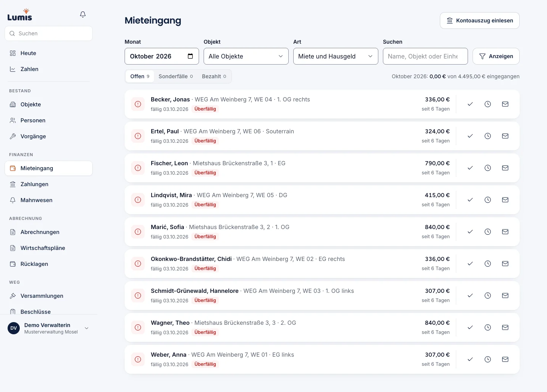547x392 pixels.
Task: Open Mahnwesen in the sidebar
Action: 49,200
